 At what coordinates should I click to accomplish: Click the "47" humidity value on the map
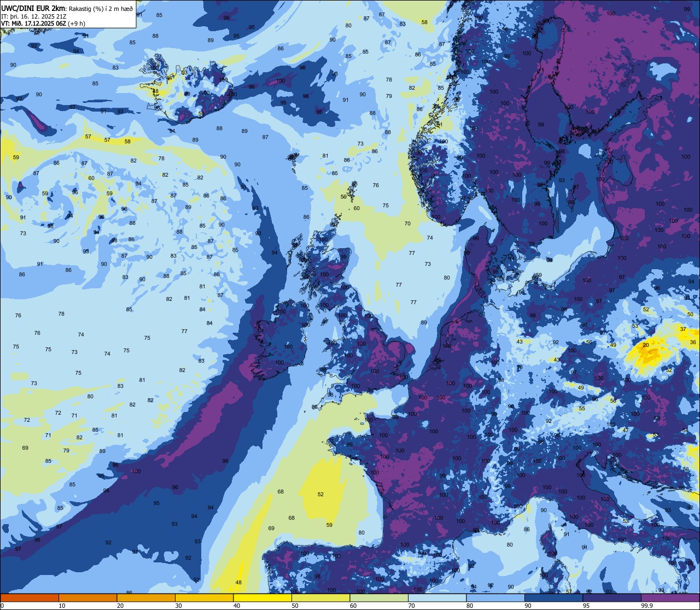point(626,430)
